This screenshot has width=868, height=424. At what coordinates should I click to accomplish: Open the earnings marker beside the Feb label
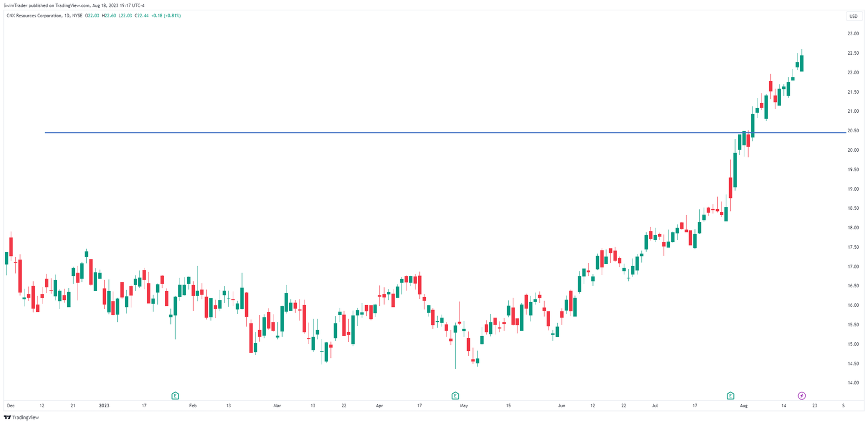point(175,396)
